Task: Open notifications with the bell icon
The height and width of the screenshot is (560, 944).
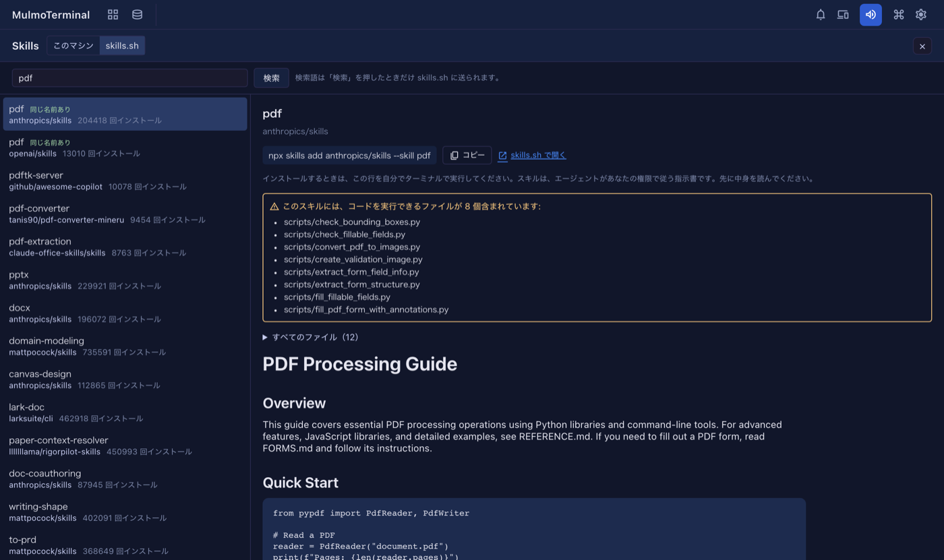Action: [x=821, y=15]
